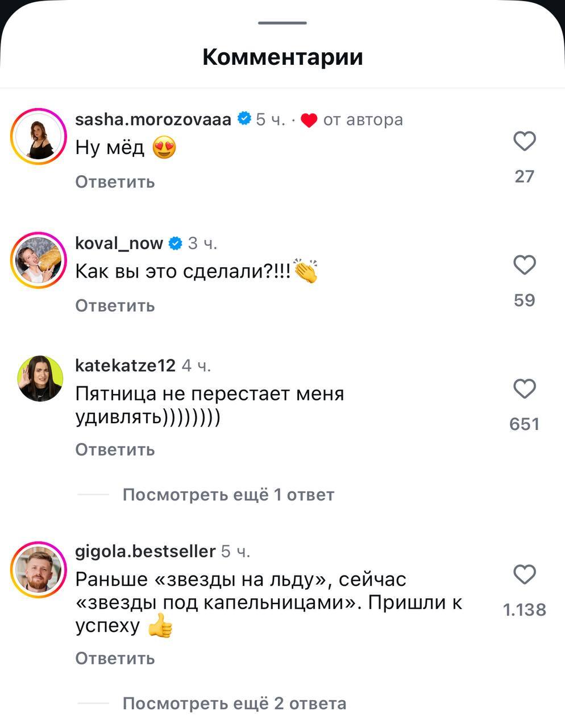
Task: Click Ответить under gigola.bestseller's comment
Action: pyautogui.click(x=114, y=658)
